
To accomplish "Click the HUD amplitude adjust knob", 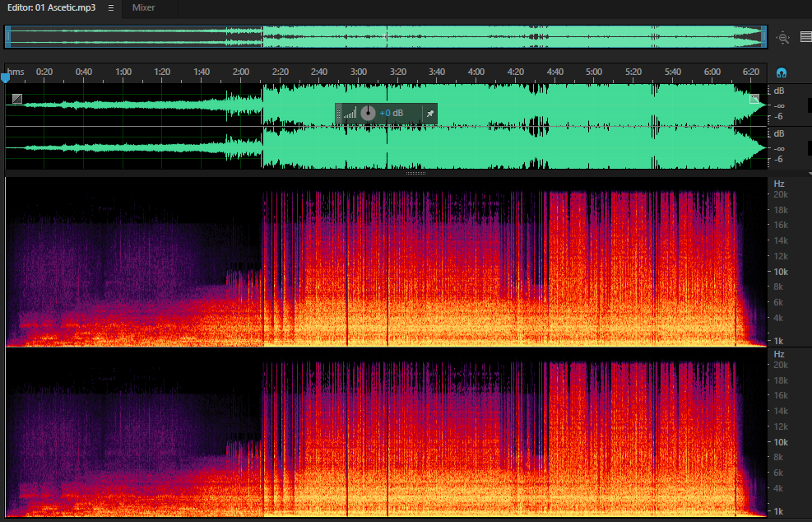I will (368, 113).
